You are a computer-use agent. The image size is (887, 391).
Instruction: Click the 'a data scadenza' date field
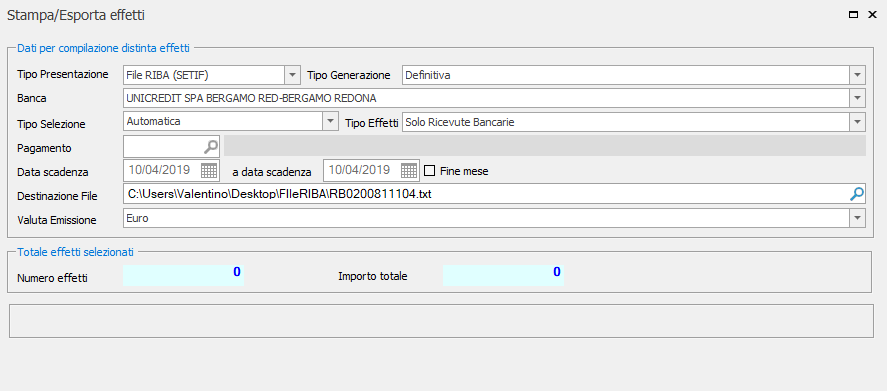362,170
